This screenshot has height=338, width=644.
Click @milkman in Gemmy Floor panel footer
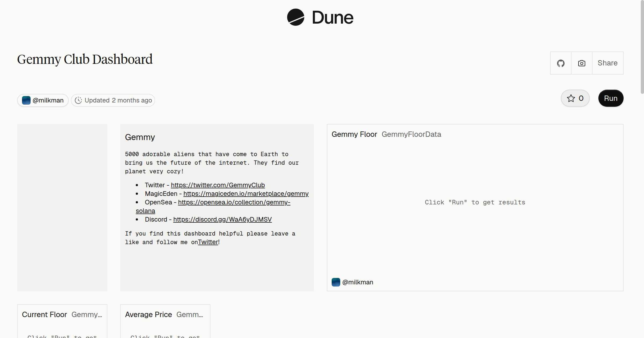[358, 282]
